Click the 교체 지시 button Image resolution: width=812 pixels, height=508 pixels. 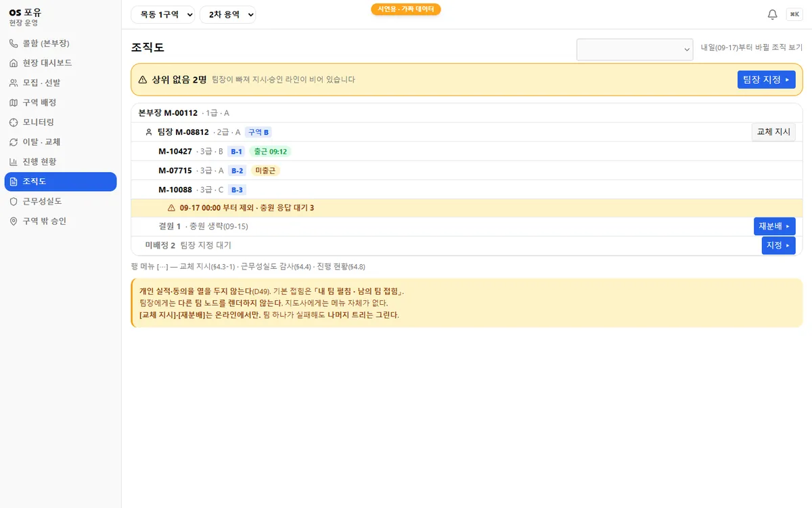point(773,132)
